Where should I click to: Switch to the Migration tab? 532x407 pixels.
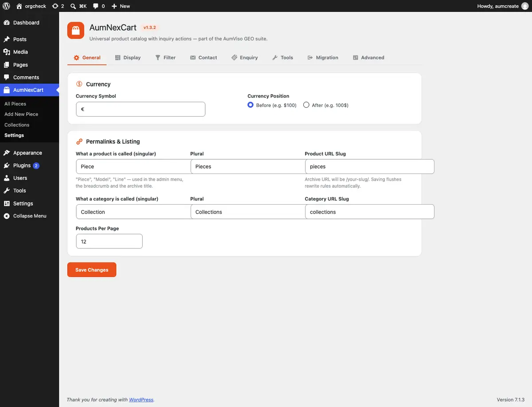(323, 58)
